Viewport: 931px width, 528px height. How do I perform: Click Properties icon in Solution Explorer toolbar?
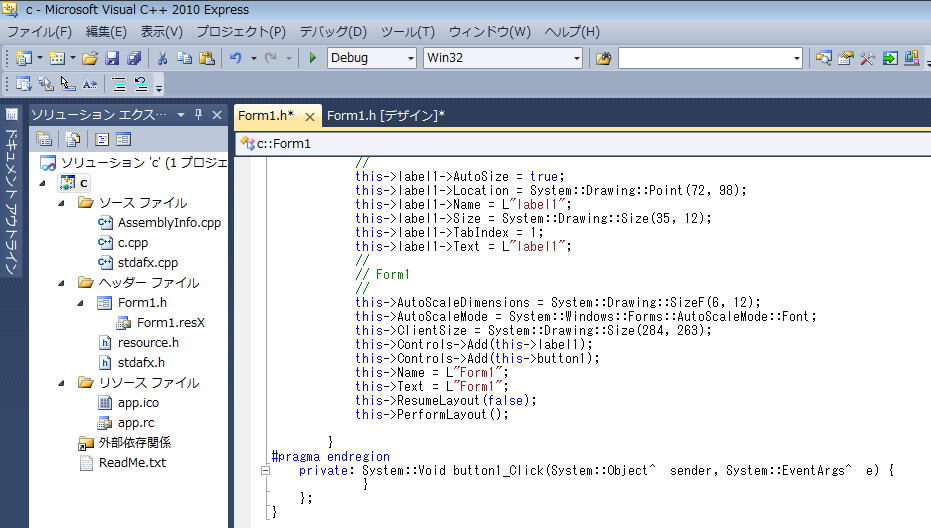[x=44, y=139]
